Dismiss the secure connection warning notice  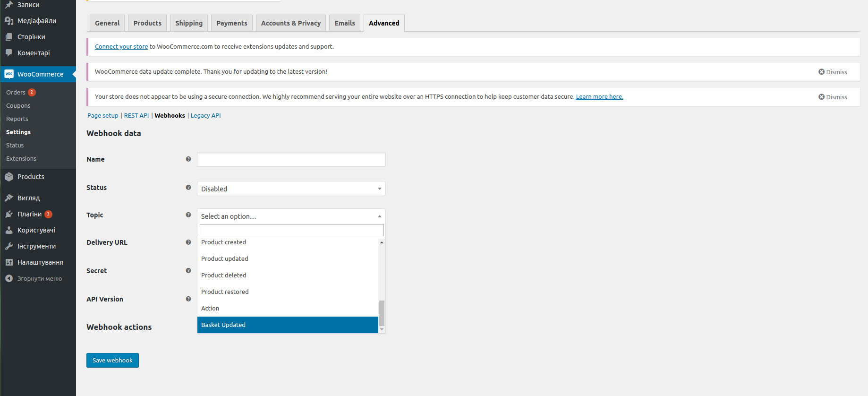[833, 97]
